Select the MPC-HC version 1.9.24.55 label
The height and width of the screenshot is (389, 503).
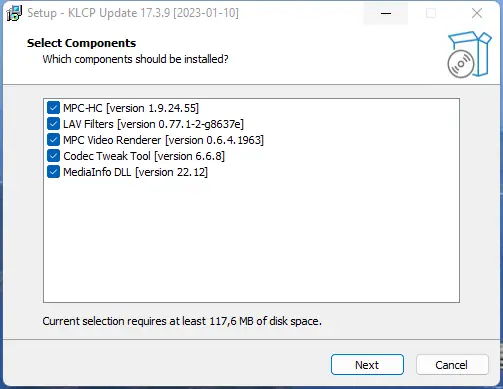click(131, 108)
